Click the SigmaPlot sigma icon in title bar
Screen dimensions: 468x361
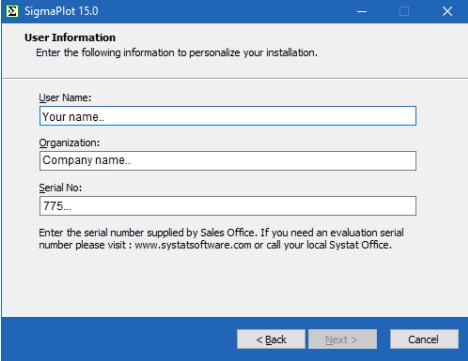[x=12, y=11]
